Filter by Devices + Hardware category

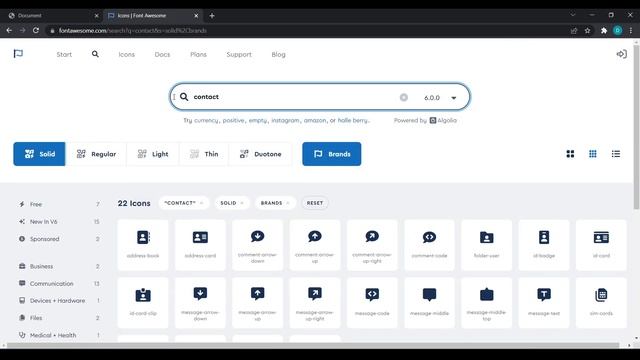[59, 300]
